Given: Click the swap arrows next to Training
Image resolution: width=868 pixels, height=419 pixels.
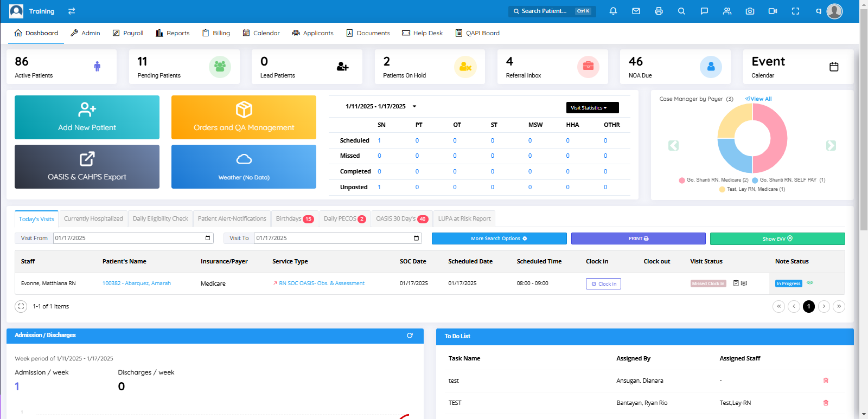Looking at the screenshot, I should [72, 11].
